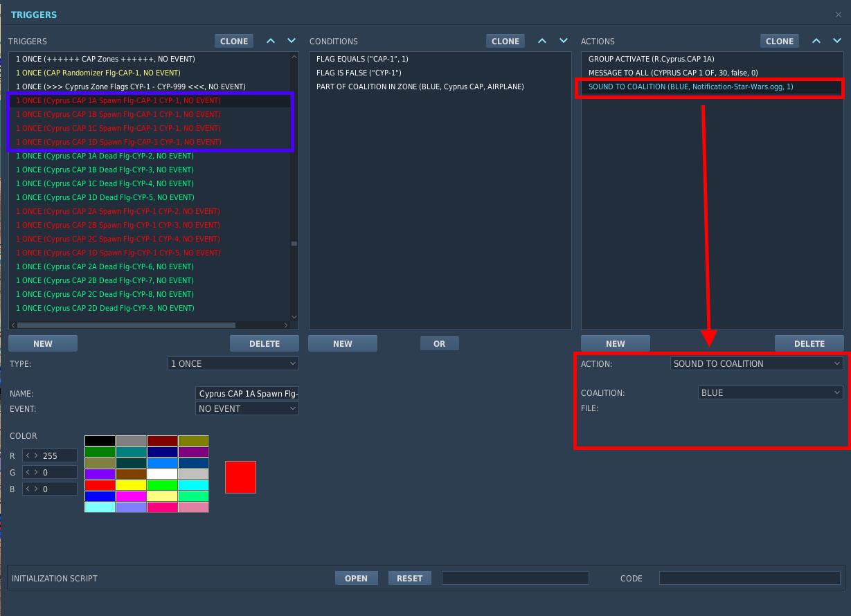Move selected trigger up with arrow
This screenshot has height=616, width=851.
pyautogui.click(x=271, y=41)
